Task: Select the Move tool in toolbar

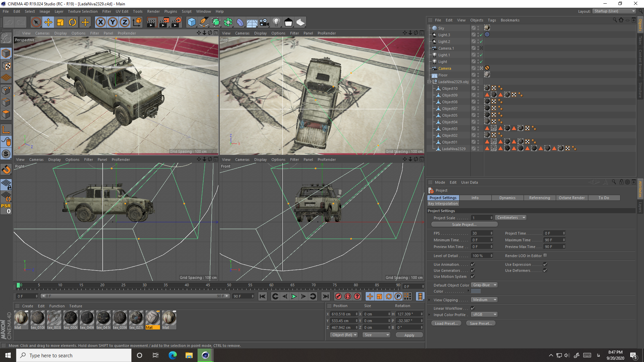Action: [x=48, y=22]
